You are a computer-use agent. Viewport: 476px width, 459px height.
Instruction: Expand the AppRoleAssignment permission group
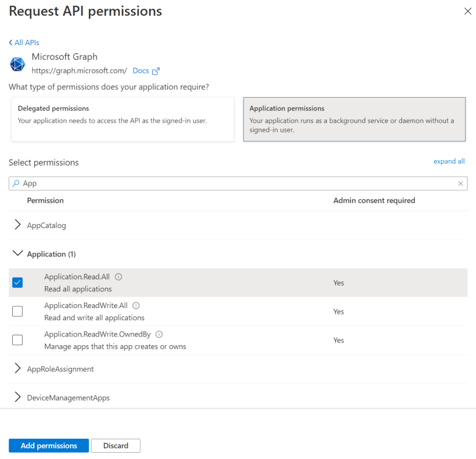pyautogui.click(x=17, y=368)
